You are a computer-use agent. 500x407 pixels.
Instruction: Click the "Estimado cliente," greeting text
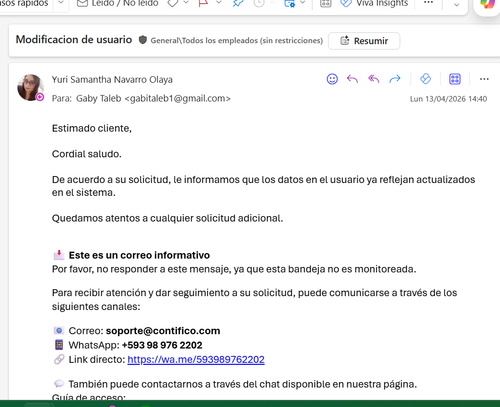click(x=92, y=128)
